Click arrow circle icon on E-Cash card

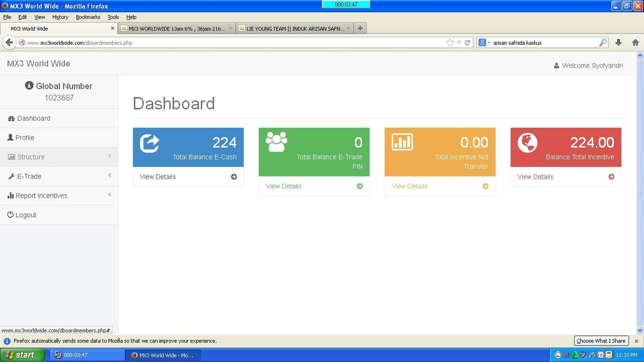point(234,176)
